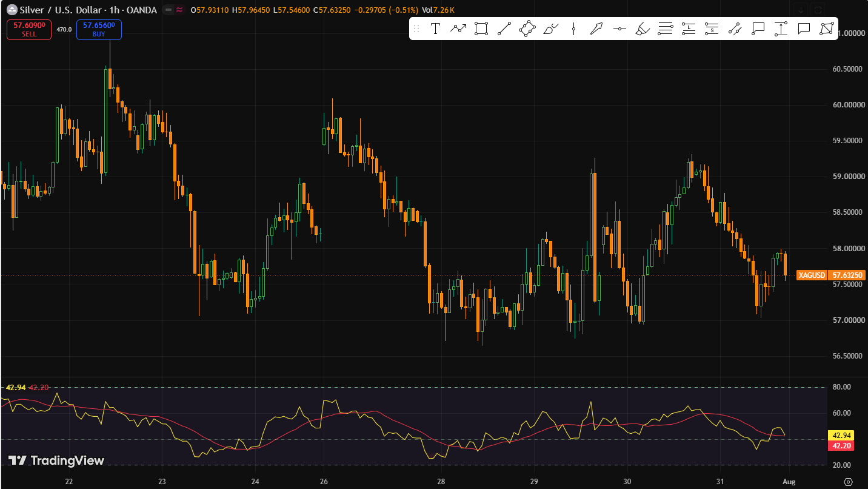Select the Rotated Rectangle tool
The width and height of the screenshot is (868, 489).
[x=527, y=29]
